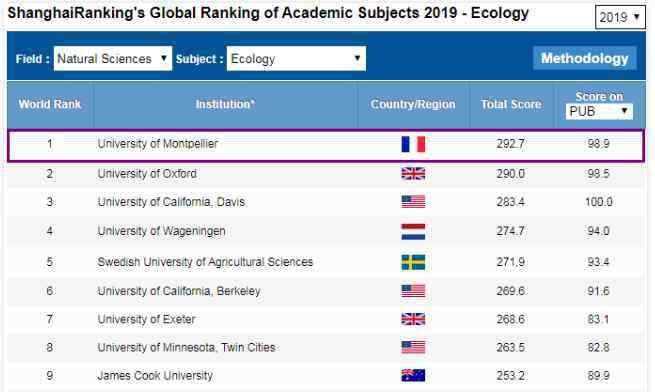Click the UK flag beside University of Exeter

(413, 319)
